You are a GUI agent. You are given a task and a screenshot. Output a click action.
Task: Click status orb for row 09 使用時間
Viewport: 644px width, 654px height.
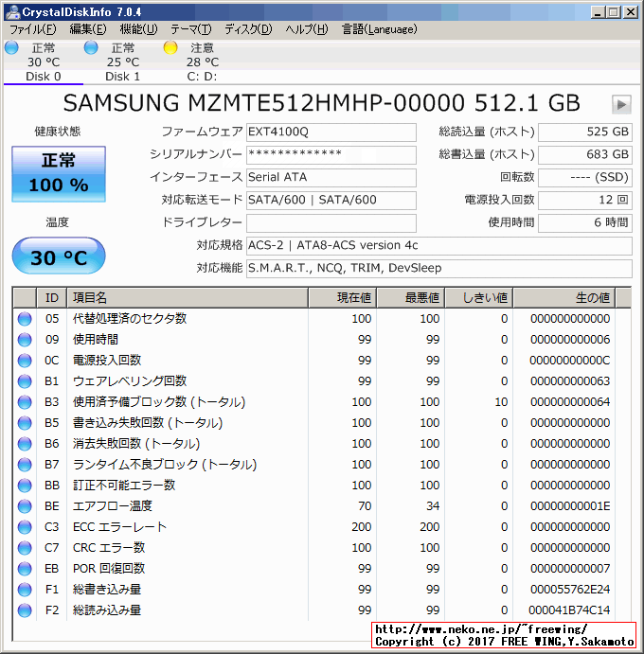[x=25, y=340]
